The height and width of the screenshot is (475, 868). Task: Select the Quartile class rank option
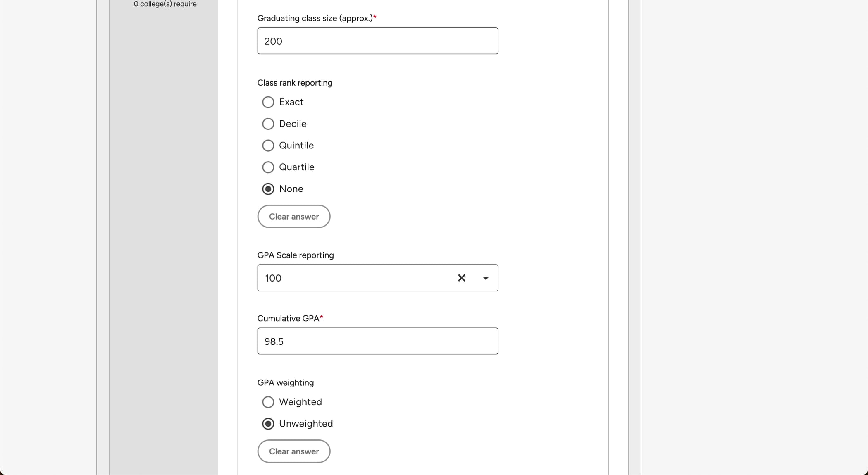pos(268,167)
